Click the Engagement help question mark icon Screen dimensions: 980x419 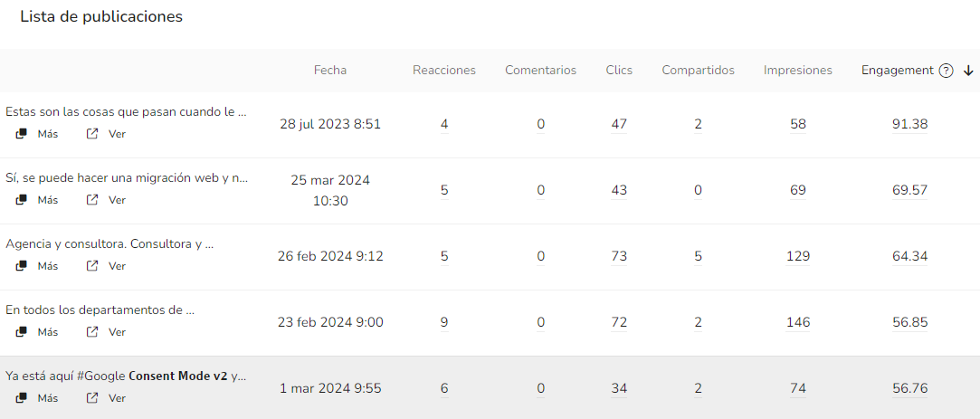pyautogui.click(x=947, y=71)
